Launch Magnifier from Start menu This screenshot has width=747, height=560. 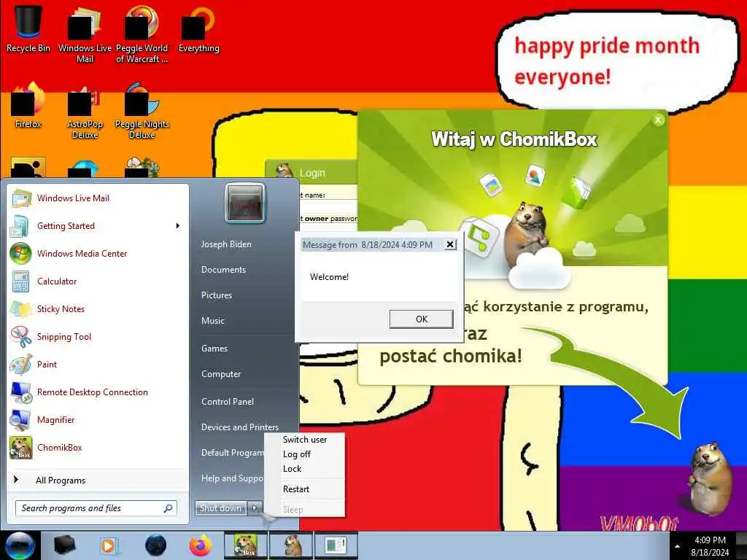[98, 419]
